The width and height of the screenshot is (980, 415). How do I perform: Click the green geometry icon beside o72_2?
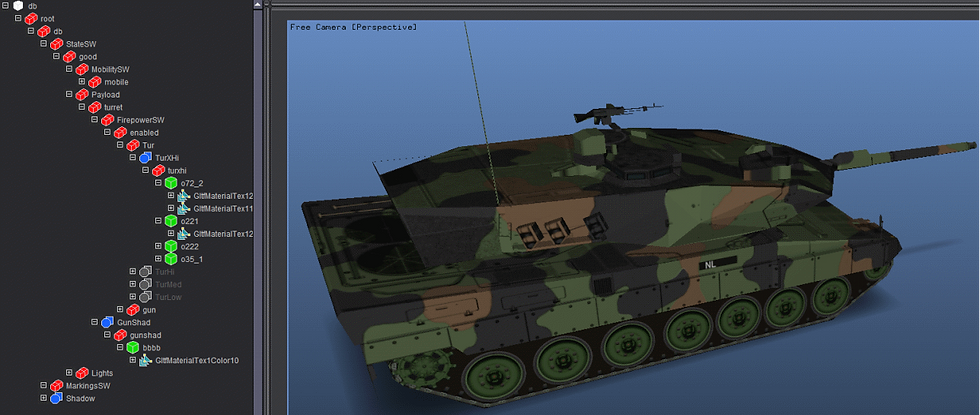(x=171, y=183)
